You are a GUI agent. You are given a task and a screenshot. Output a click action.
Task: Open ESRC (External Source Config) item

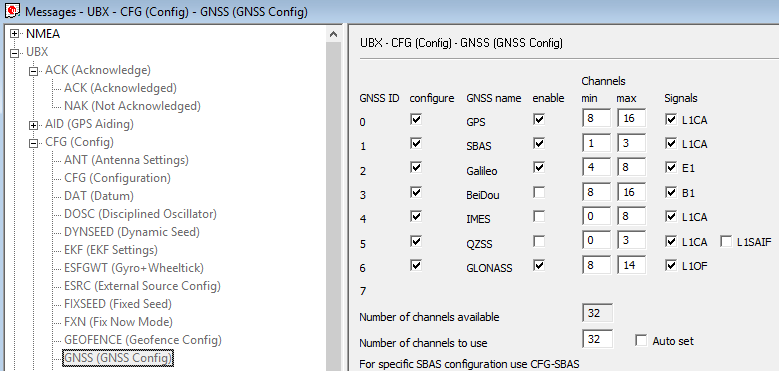click(142, 286)
